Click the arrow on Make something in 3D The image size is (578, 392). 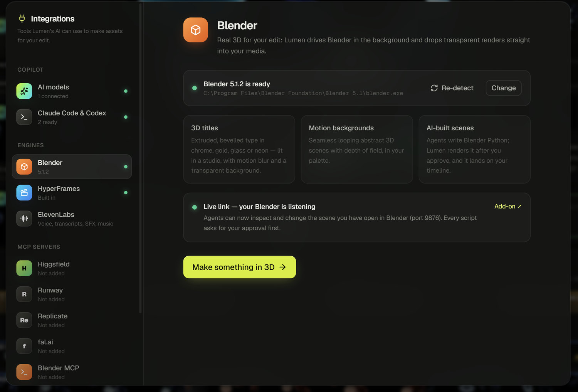(x=283, y=267)
